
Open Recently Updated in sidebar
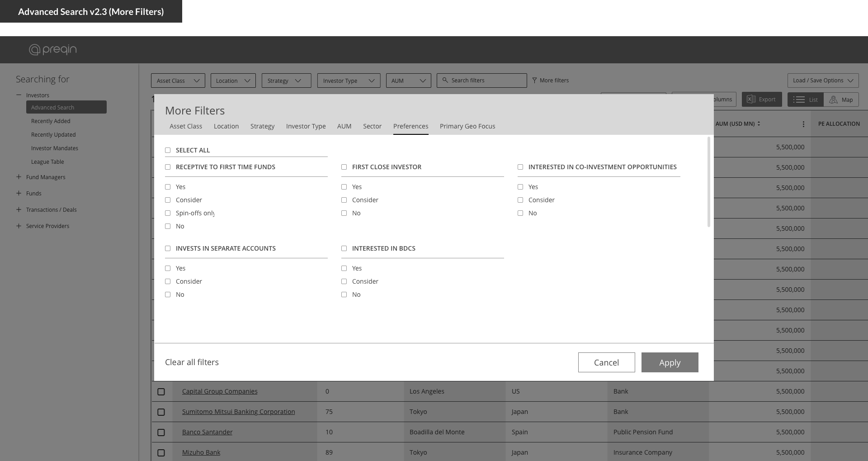[53, 135]
